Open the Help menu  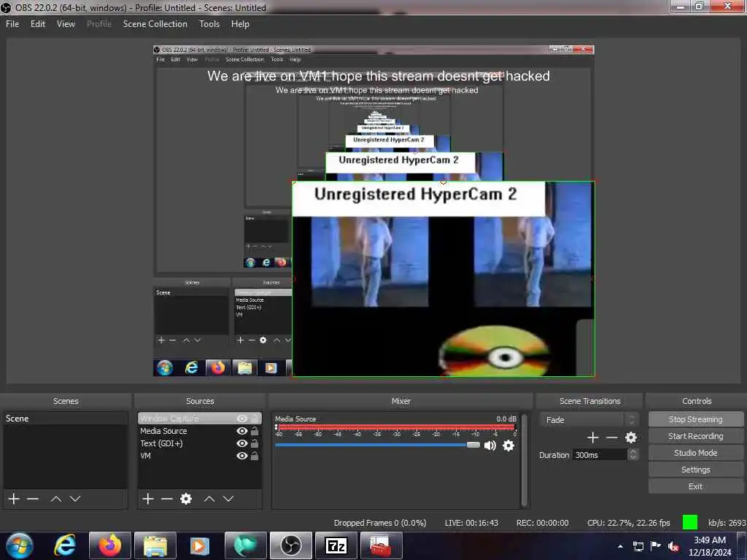[x=240, y=24]
